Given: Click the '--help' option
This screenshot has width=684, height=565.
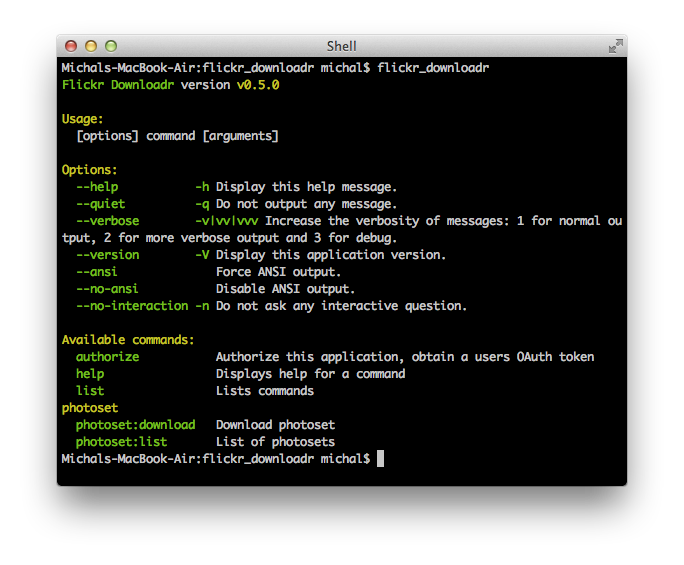Looking at the screenshot, I should point(97,187).
